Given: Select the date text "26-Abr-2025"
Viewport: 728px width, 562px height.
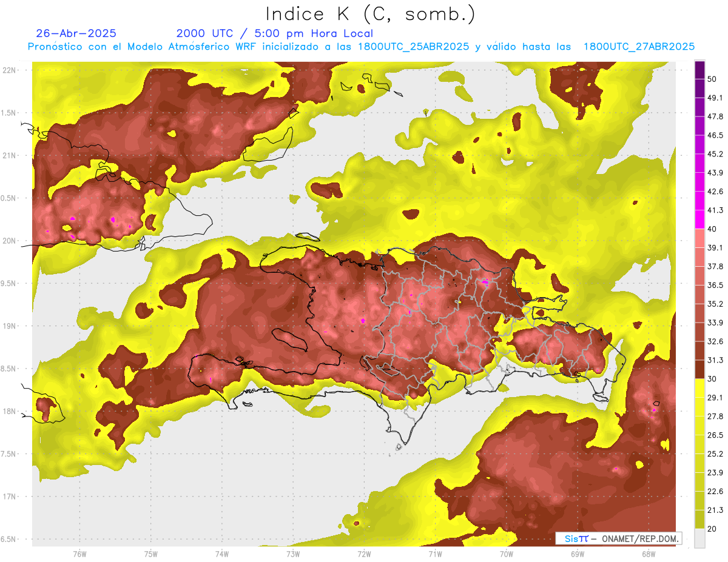Looking at the screenshot, I should (x=76, y=33).
